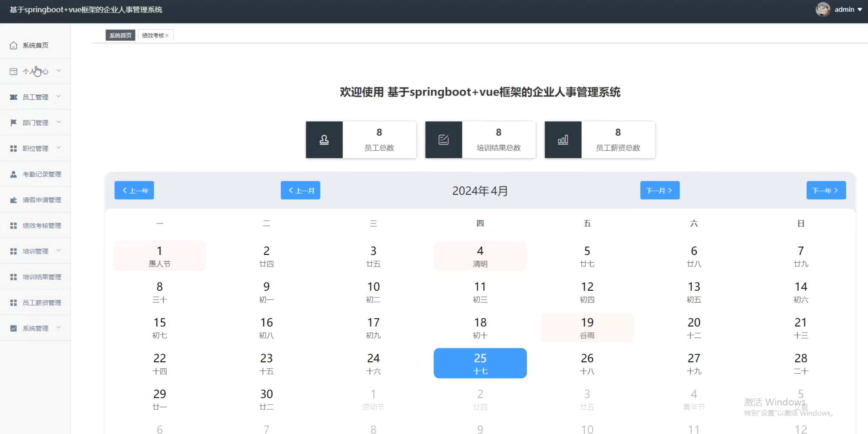Click the bar chart icon on 员工薪资总数 card
The height and width of the screenshot is (434, 868).
click(x=563, y=140)
